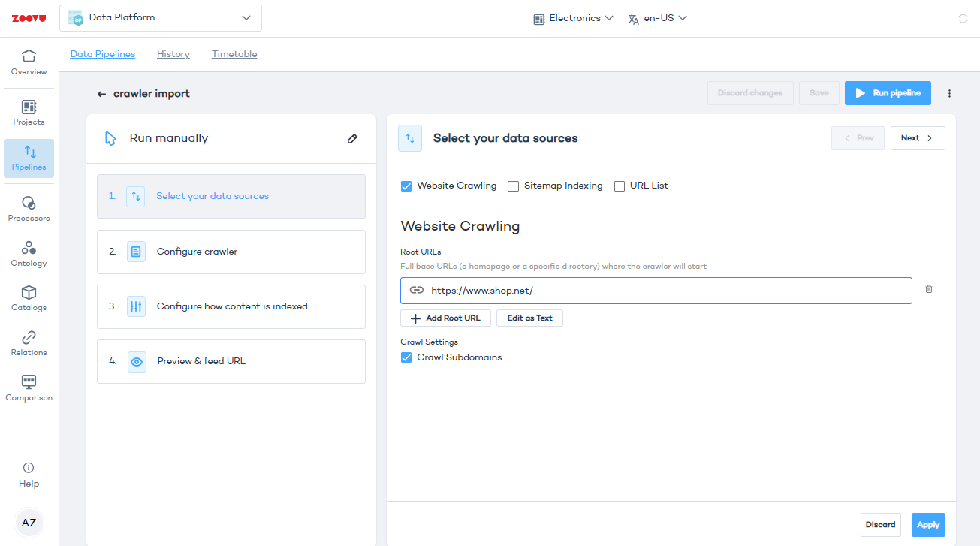Click the Run pipeline button
The width and height of the screenshot is (980, 546).
888,93
